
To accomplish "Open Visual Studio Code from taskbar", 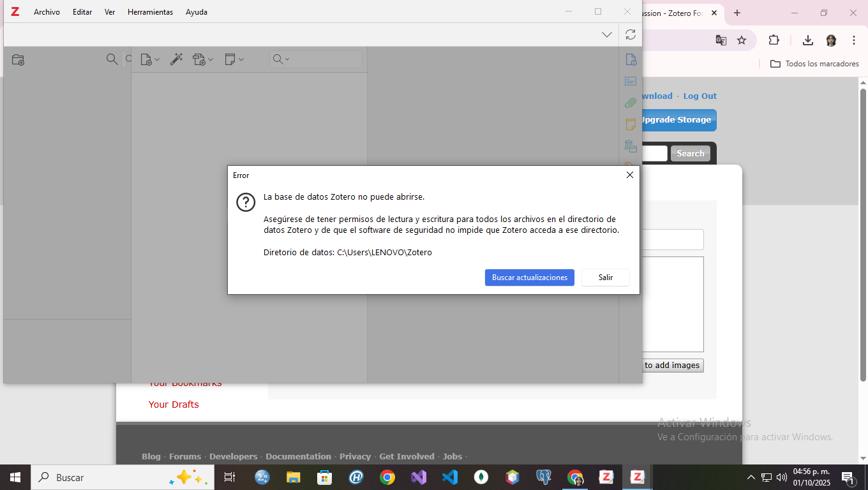I will point(450,477).
